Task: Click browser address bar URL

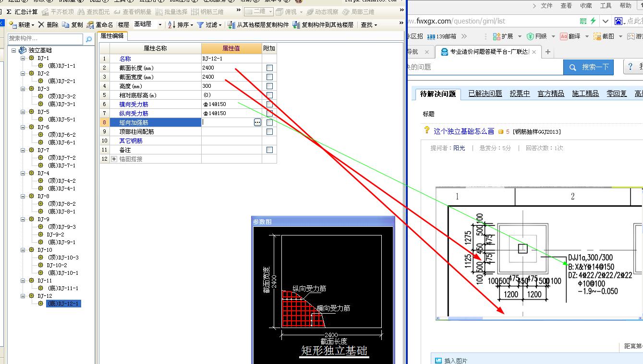Action: (x=456, y=21)
